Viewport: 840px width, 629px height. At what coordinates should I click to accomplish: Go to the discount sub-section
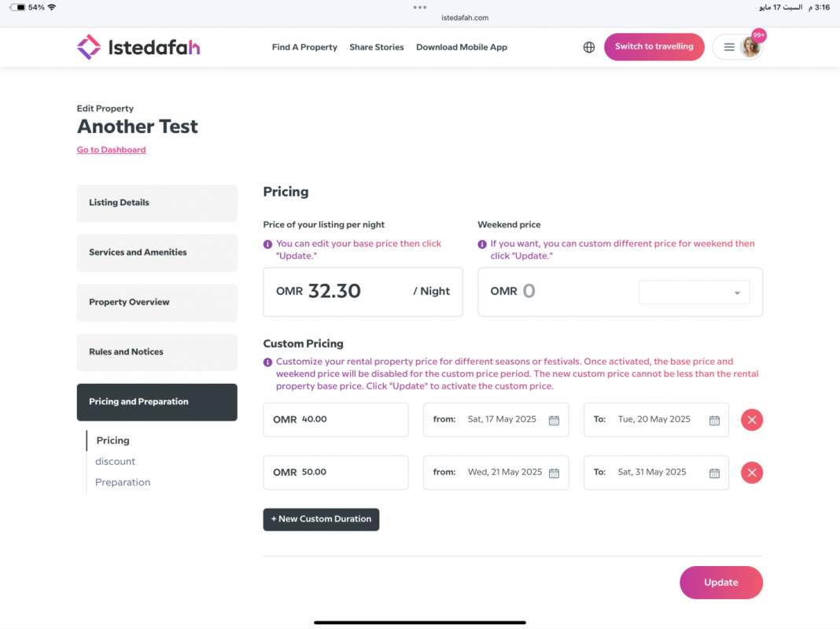(x=115, y=462)
